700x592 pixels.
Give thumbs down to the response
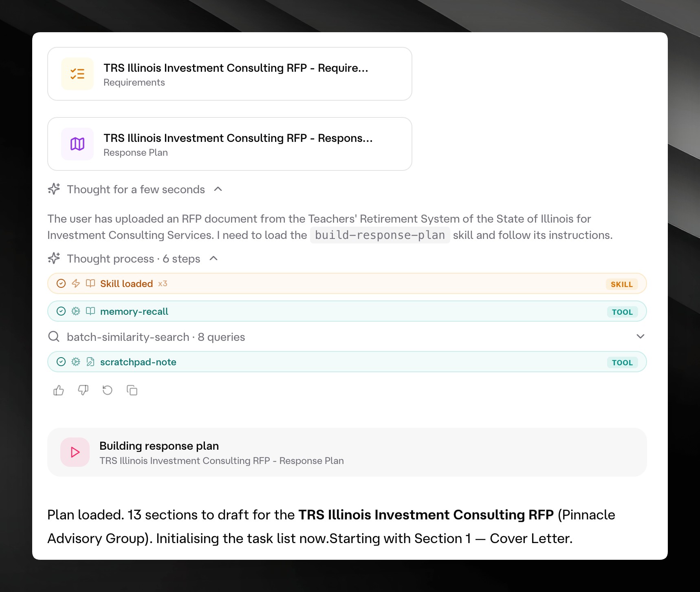click(x=83, y=391)
